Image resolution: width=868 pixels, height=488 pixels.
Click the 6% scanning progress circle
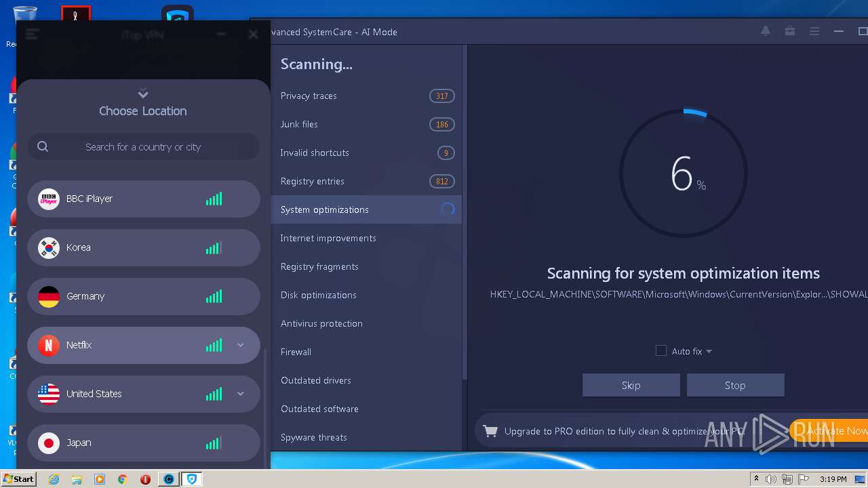coord(684,174)
